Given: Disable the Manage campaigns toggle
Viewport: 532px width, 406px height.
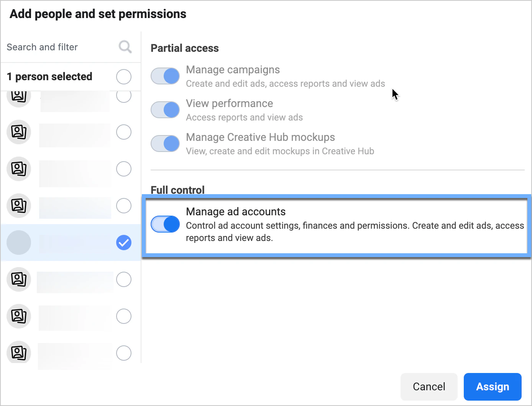Looking at the screenshot, I should (165, 76).
